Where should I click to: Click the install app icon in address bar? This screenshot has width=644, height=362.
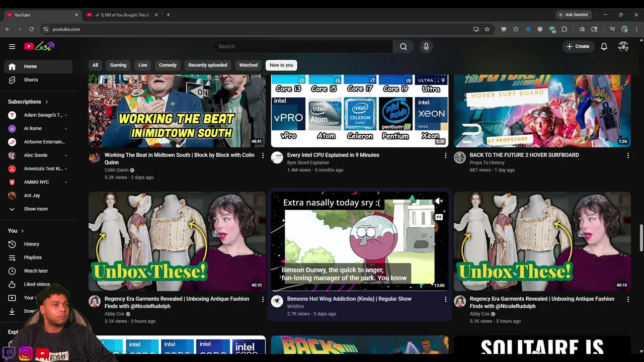[476, 29]
